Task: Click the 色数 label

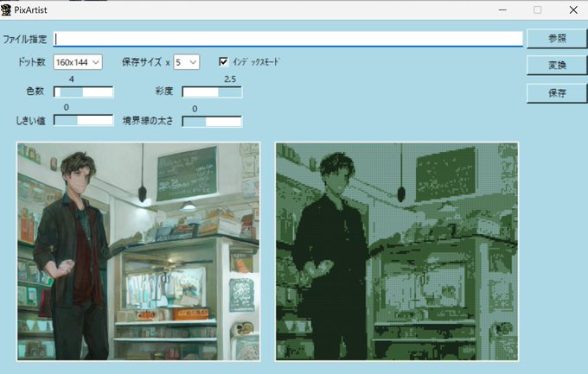Action: (x=35, y=91)
